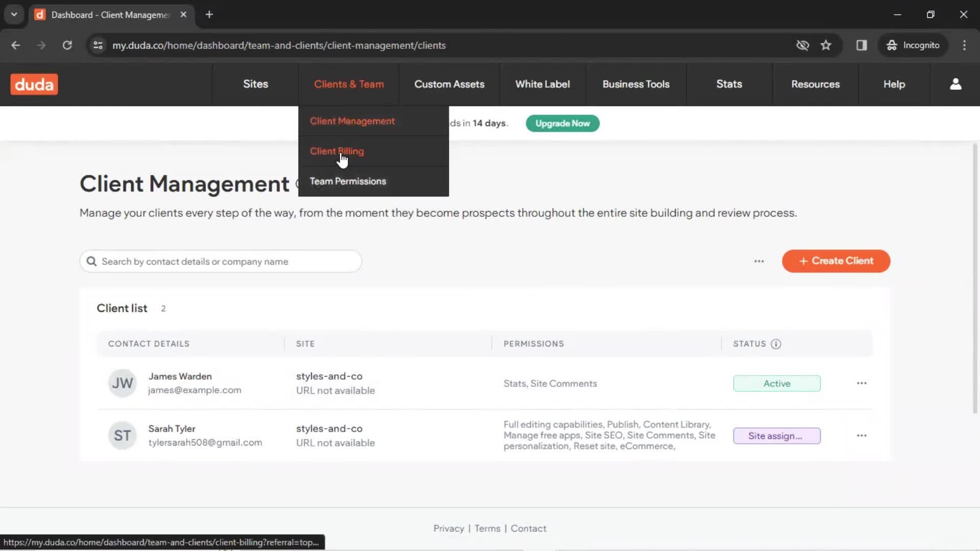Screen dimensions: 980x551
Task: Click James Warden's name
Action: click(x=180, y=377)
